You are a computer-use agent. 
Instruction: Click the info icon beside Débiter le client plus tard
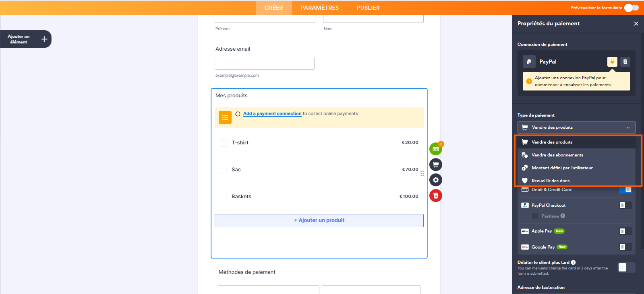[573, 262]
